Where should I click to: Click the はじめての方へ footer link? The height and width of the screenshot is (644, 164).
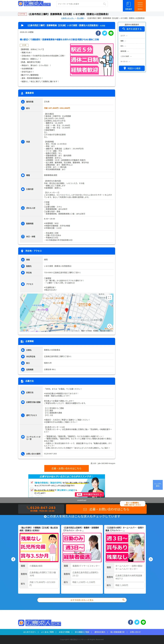click(30, 632)
